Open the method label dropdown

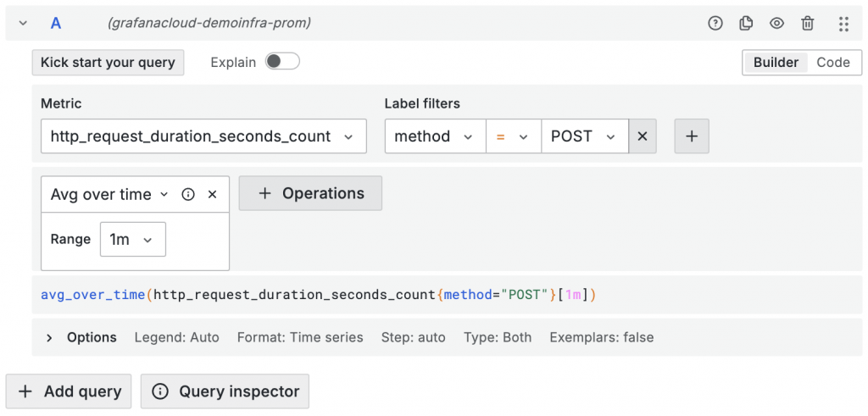pos(435,136)
